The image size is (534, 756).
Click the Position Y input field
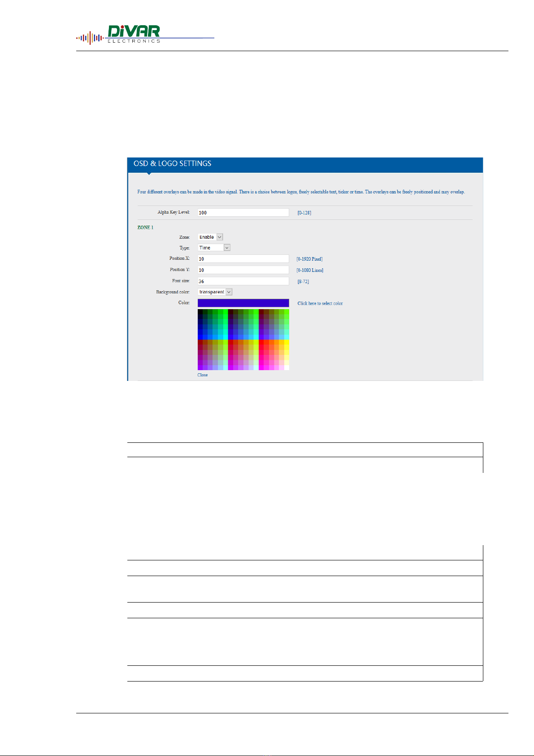pos(243,270)
